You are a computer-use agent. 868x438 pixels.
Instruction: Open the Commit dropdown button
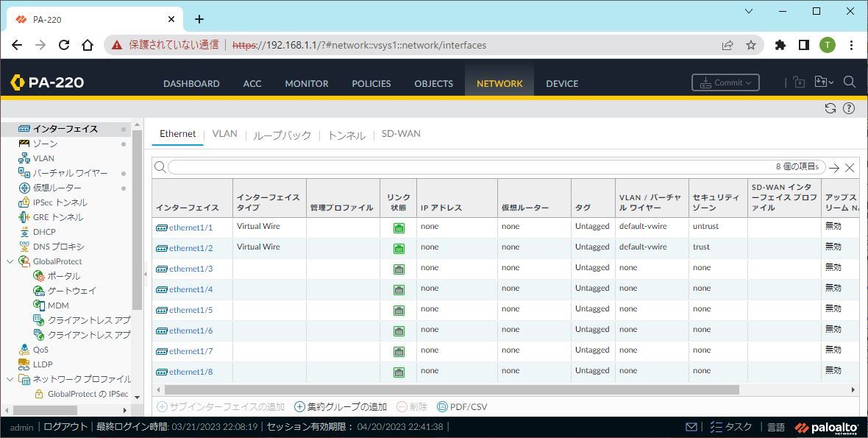tap(725, 82)
